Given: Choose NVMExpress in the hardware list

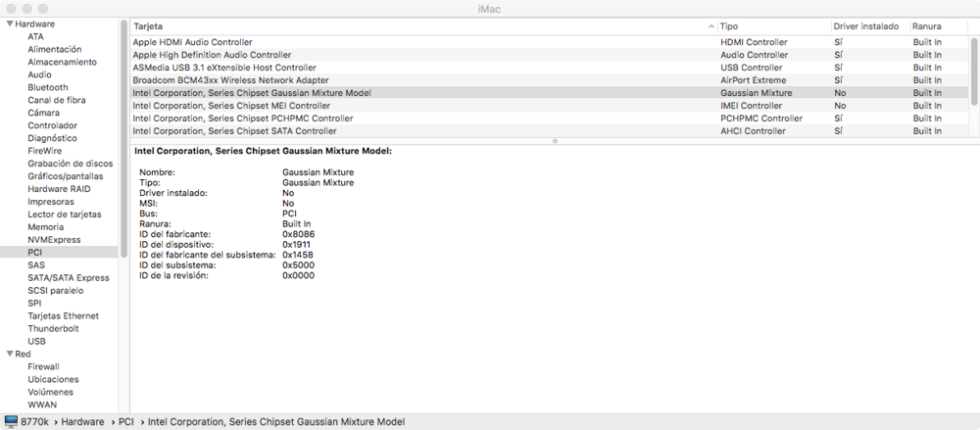Looking at the screenshot, I should coord(54,240).
